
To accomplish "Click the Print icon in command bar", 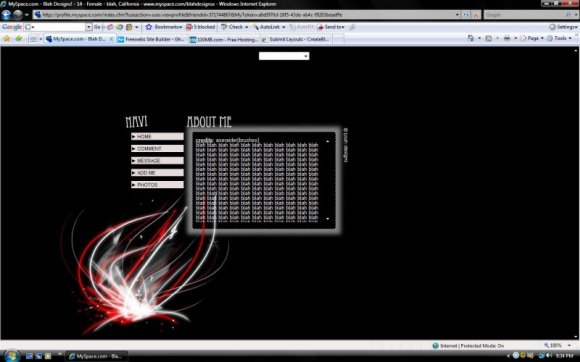I will 507,38.
